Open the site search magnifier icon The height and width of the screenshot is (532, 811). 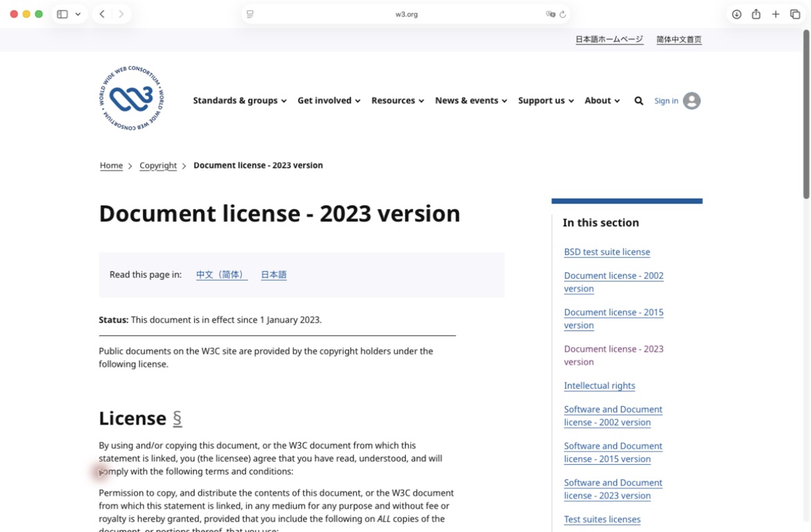pos(639,101)
